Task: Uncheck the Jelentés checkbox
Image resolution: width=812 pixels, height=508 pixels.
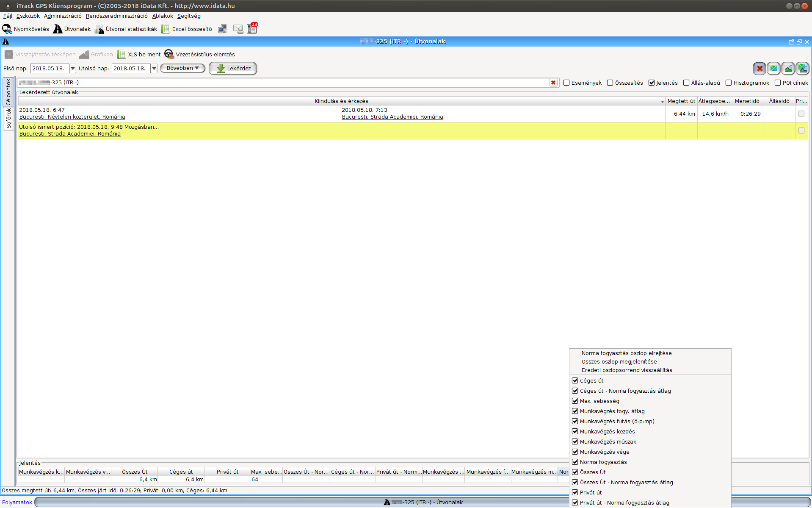Action: pyautogui.click(x=652, y=83)
